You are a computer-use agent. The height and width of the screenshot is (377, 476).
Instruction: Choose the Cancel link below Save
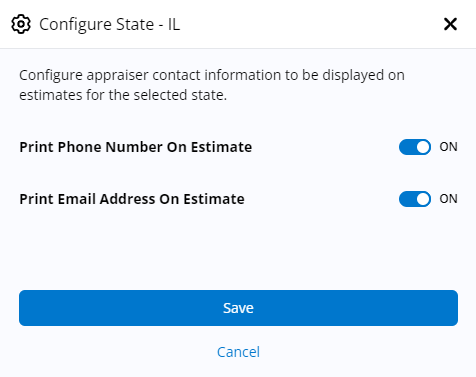238,352
